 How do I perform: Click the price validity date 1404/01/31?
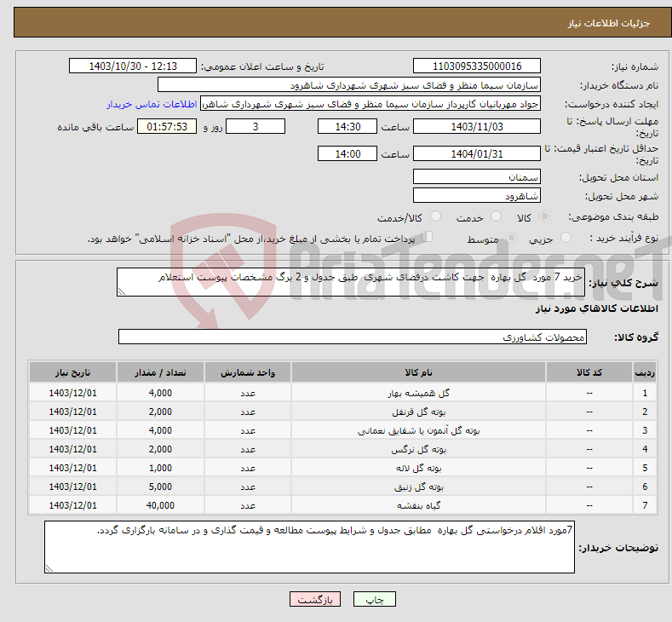(x=477, y=153)
